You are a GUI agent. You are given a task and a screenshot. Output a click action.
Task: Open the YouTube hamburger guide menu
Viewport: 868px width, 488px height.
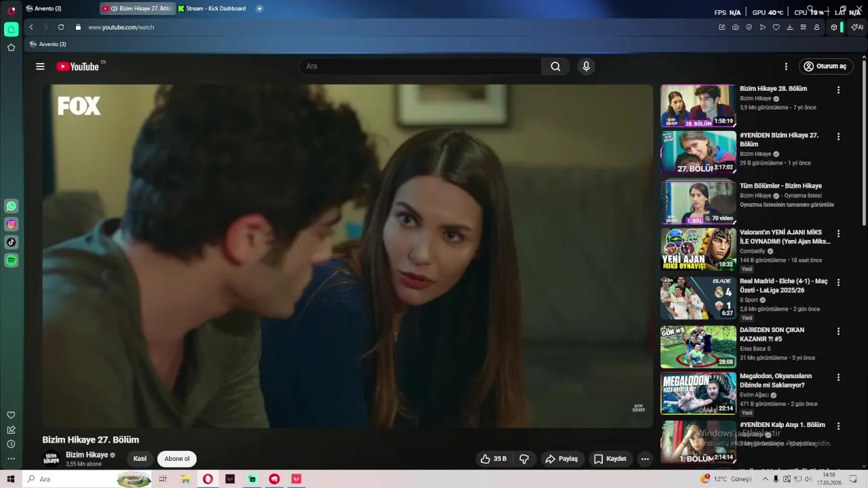[40, 66]
